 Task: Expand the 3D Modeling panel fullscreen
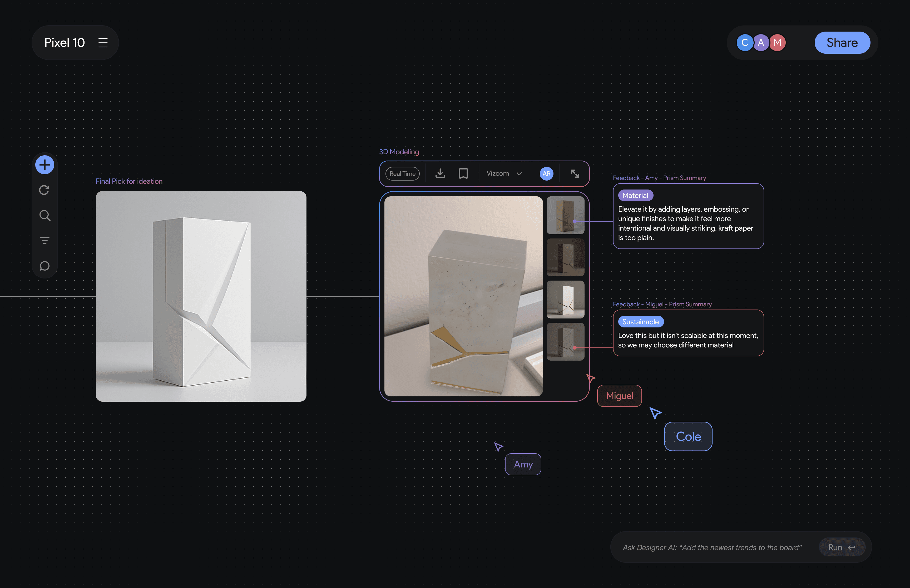[x=575, y=174]
